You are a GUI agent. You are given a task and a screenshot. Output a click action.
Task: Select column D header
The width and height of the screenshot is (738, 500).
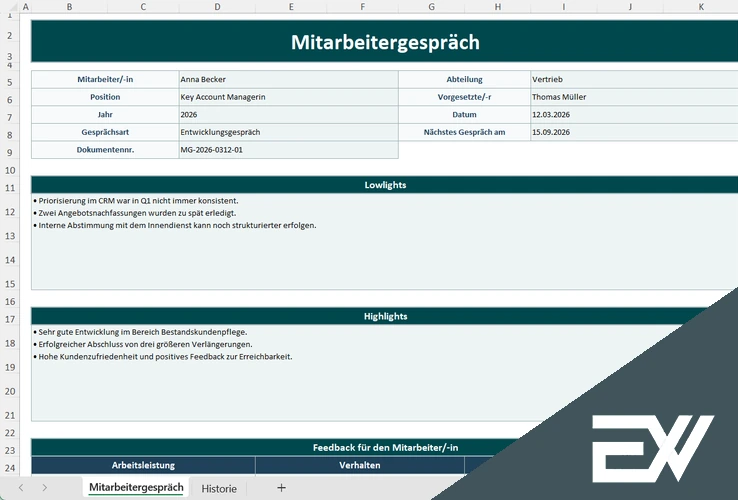[217, 7]
